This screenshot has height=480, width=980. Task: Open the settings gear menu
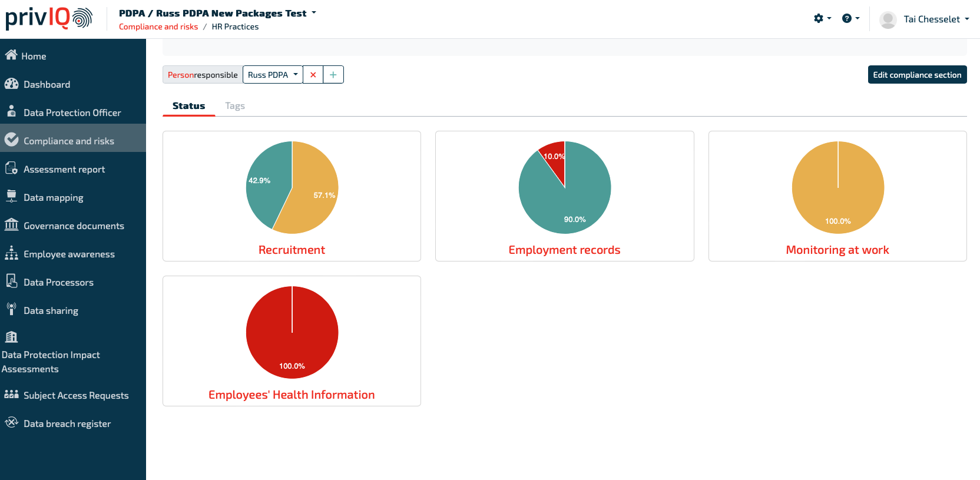tap(822, 18)
